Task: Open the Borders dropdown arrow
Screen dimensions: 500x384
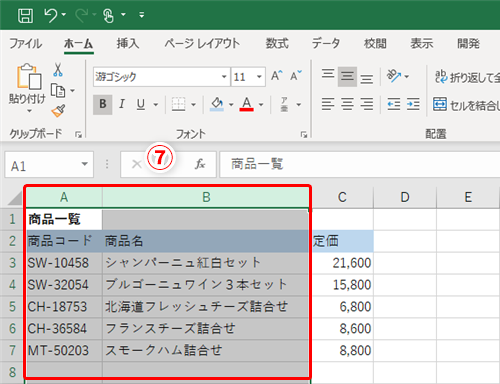Action: (193, 105)
